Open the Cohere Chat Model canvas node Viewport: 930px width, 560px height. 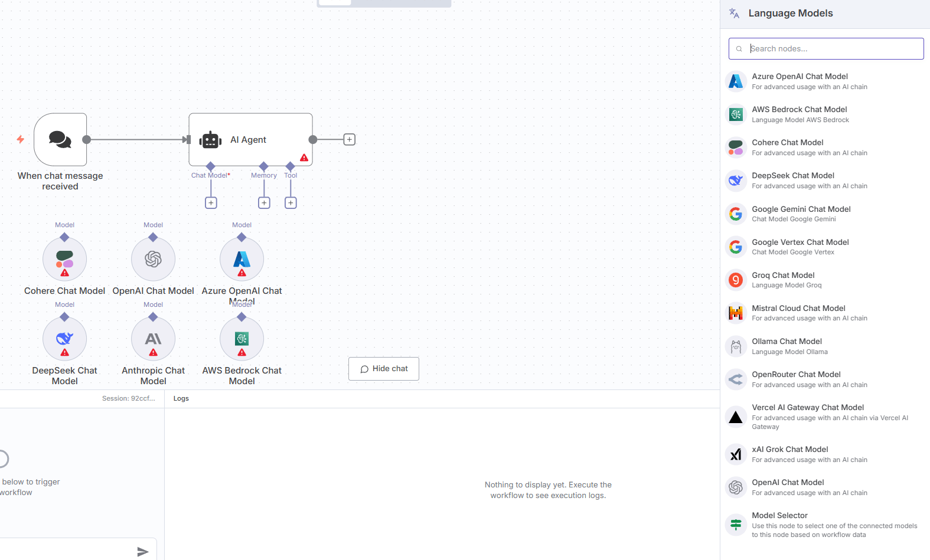tap(64, 259)
